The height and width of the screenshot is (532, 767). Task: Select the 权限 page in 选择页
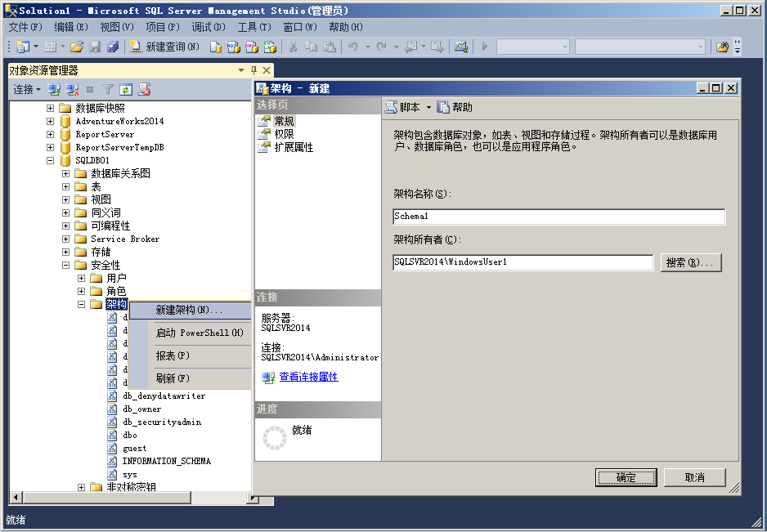tap(285, 134)
